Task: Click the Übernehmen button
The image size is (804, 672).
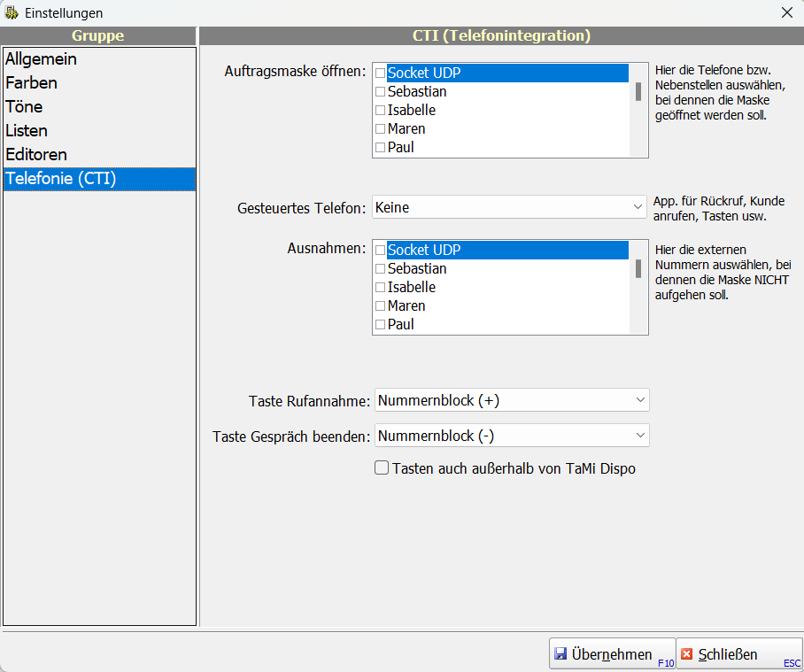Action: point(612,655)
